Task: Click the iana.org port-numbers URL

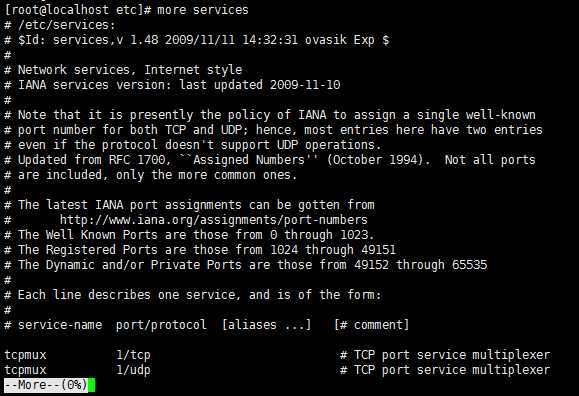Action: (x=213, y=220)
